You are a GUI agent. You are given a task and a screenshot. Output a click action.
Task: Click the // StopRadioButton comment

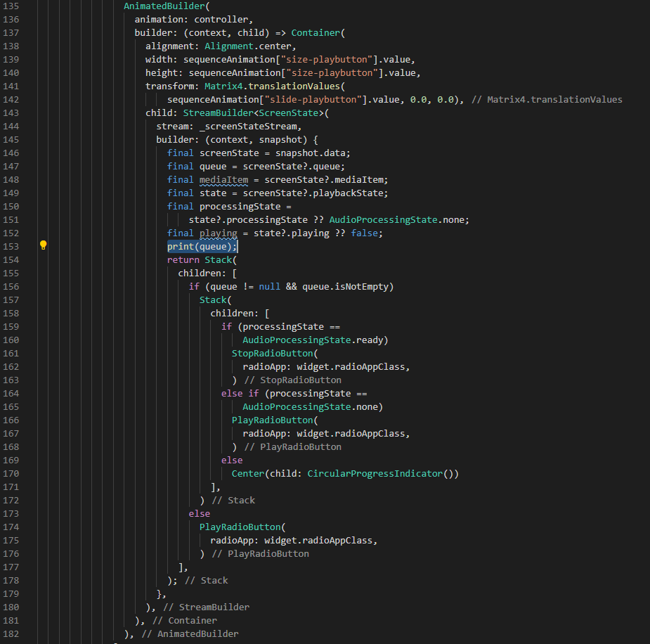[x=293, y=380]
